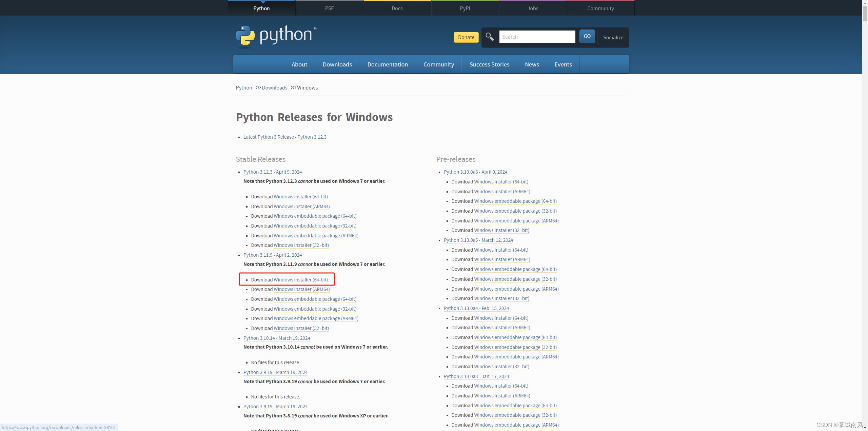Switch to the Docs top tab
The image size is (868, 431).
(x=397, y=8)
